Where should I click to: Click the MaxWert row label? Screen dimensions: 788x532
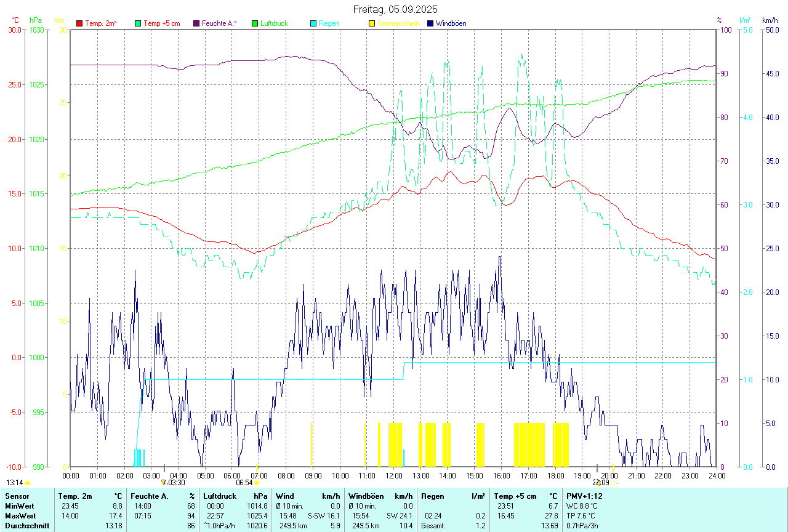20,516
